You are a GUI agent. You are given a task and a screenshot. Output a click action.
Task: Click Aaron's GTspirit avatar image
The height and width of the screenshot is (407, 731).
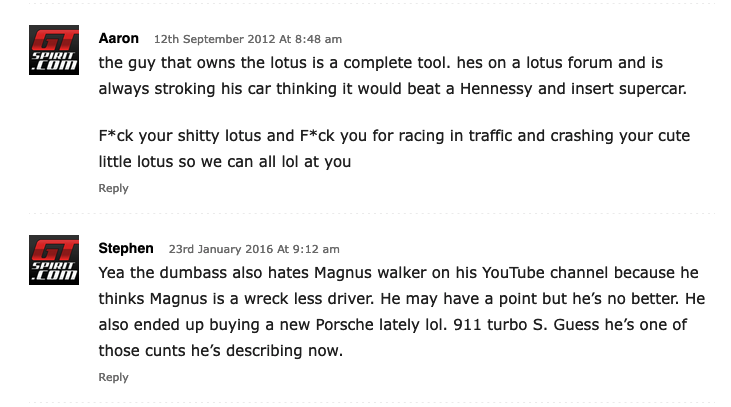point(54,50)
